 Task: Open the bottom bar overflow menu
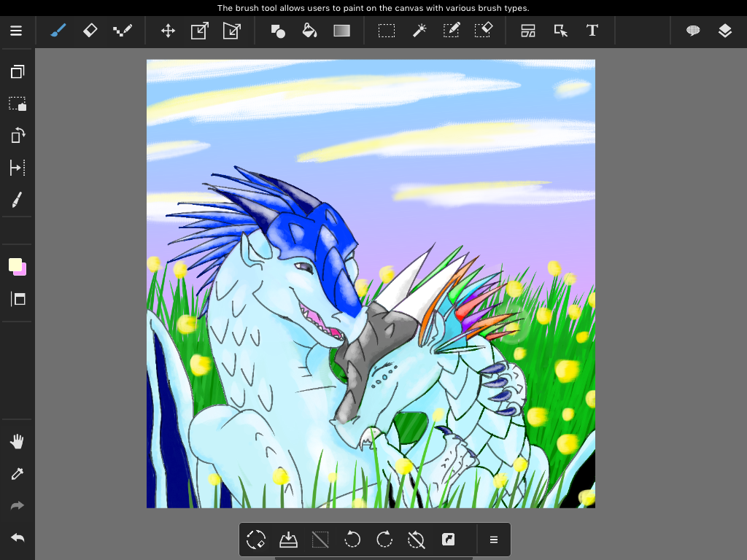click(x=494, y=540)
